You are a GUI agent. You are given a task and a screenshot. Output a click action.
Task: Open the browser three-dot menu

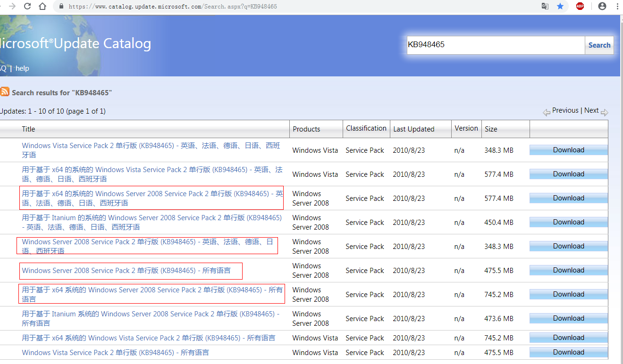point(617,6)
